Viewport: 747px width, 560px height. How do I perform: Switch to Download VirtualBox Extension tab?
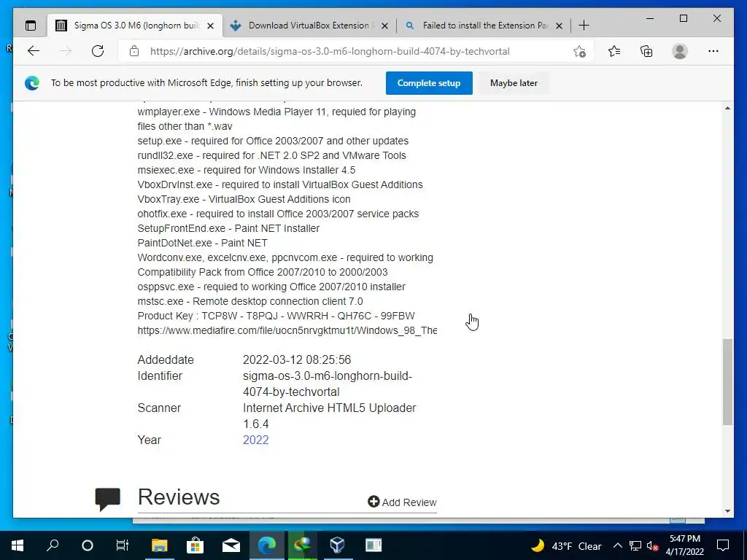tap(309, 26)
